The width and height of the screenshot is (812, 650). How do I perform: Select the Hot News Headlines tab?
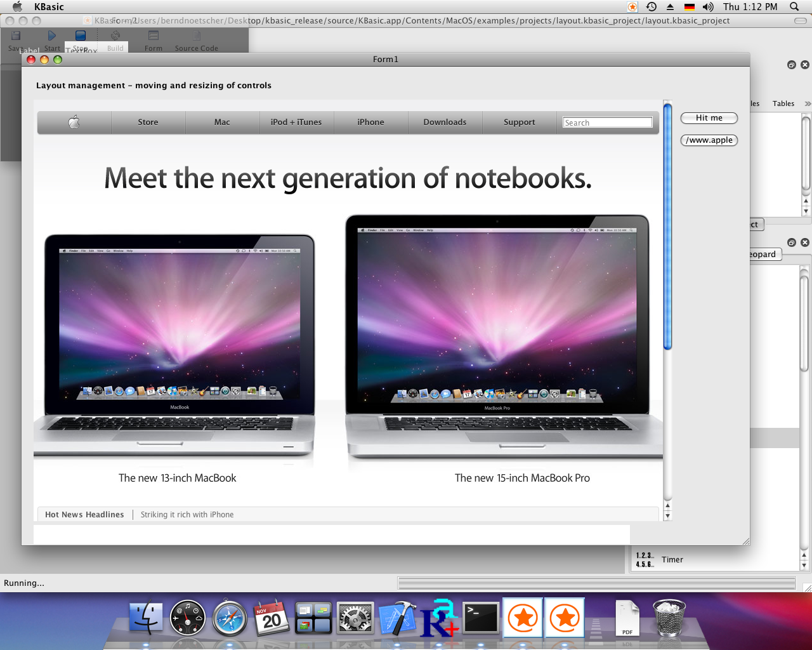(x=84, y=514)
